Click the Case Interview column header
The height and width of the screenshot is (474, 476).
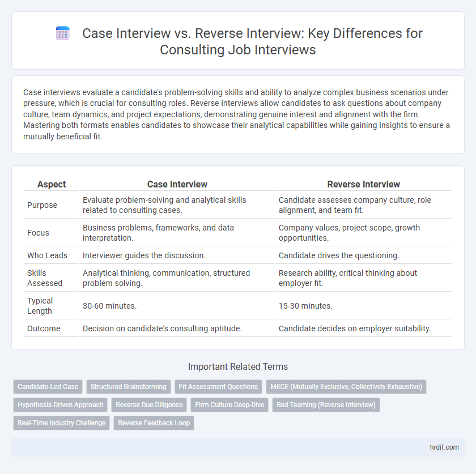[x=177, y=184]
